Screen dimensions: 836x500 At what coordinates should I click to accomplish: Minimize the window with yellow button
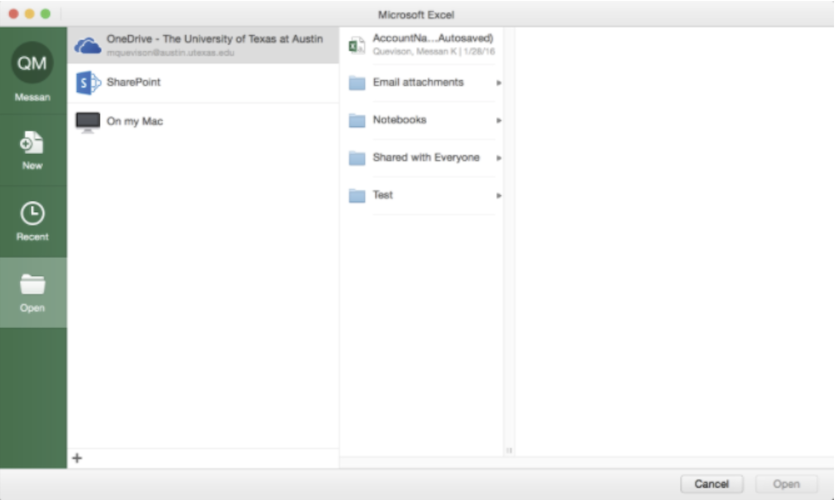30,14
